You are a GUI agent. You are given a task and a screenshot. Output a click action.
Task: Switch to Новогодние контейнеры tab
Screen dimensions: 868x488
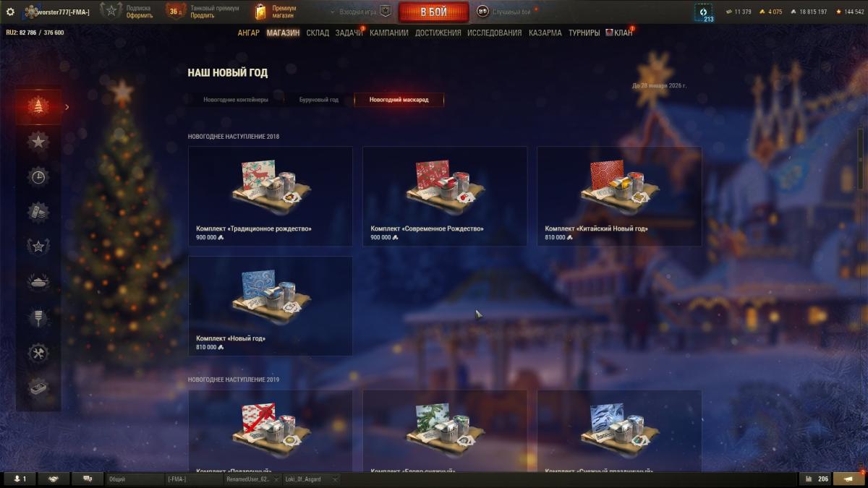pyautogui.click(x=236, y=100)
